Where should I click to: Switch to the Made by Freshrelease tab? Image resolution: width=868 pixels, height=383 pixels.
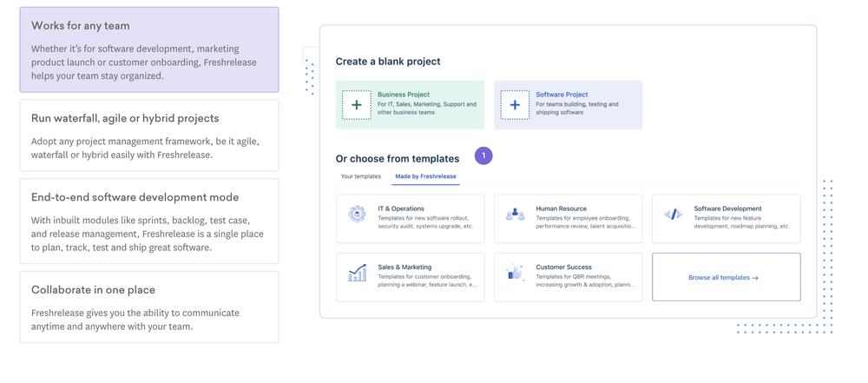point(425,176)
